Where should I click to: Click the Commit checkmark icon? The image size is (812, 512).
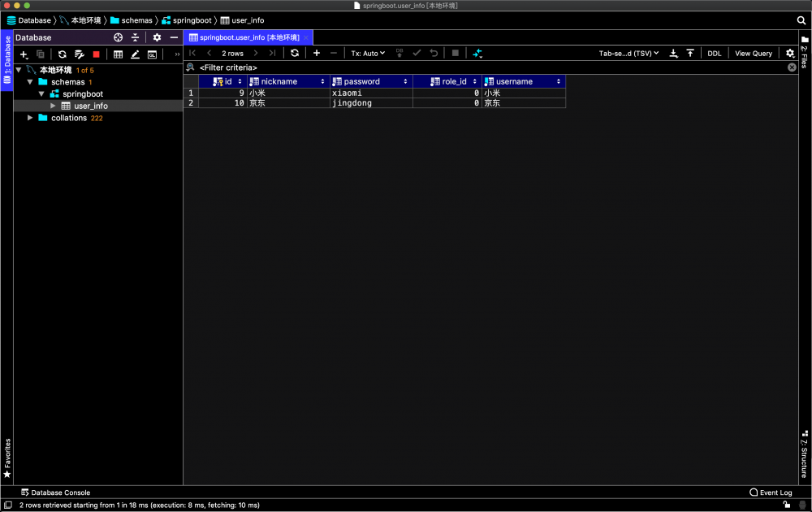[417, 53]
